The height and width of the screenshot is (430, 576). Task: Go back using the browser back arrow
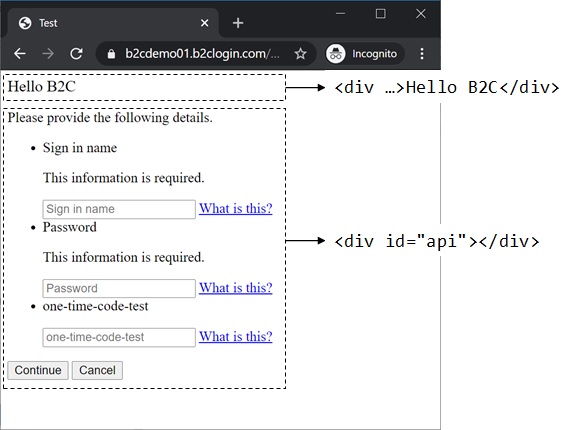tap(20, 54)
